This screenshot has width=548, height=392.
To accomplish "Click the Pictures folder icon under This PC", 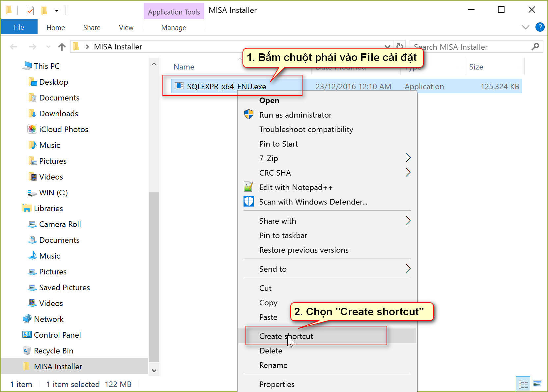I will tap(32, 161).
